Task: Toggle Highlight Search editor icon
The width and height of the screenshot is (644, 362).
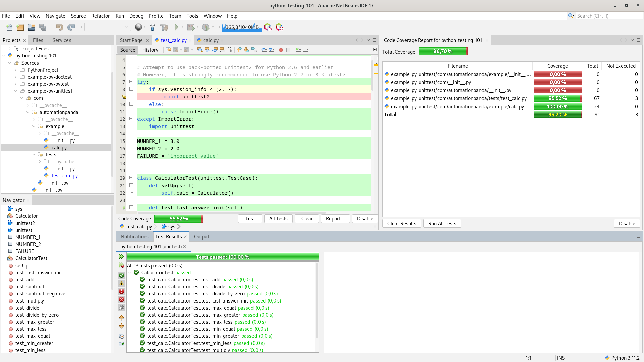Action: coord(222,50)
